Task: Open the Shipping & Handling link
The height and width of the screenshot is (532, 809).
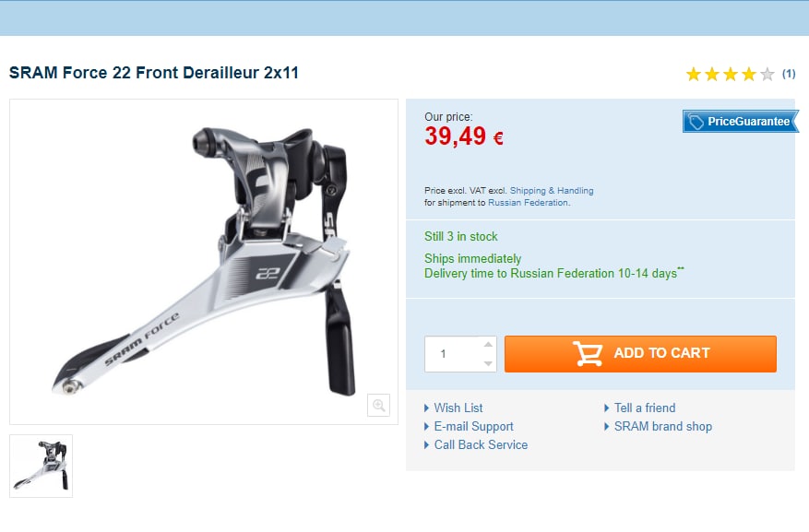Action: tap(552, 191)
